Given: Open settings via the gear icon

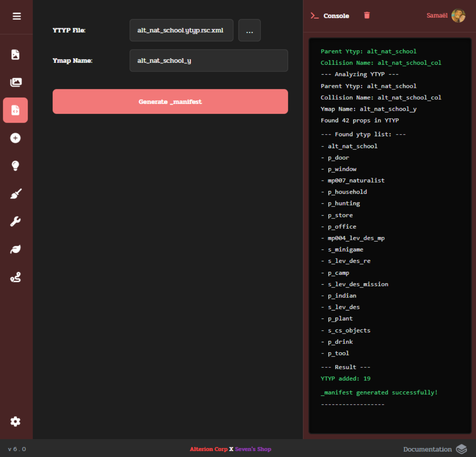Looking at the screenshot, I should pyautogui.click(x=15, y=421).
